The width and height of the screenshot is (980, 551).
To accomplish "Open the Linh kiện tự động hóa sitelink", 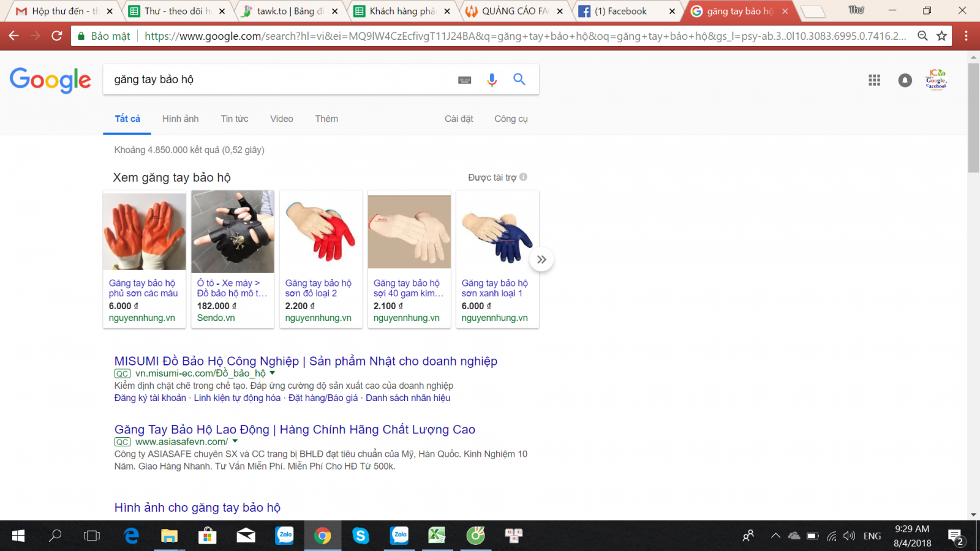I will click(237, 398).
